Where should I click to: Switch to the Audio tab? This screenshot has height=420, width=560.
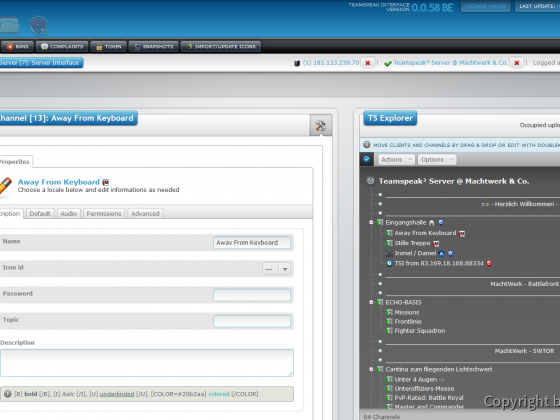click(69, 214)
